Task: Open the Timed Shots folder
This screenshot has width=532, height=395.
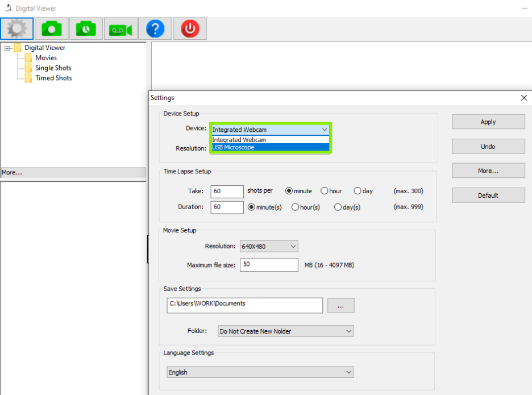Action: (x=53, y=78)
